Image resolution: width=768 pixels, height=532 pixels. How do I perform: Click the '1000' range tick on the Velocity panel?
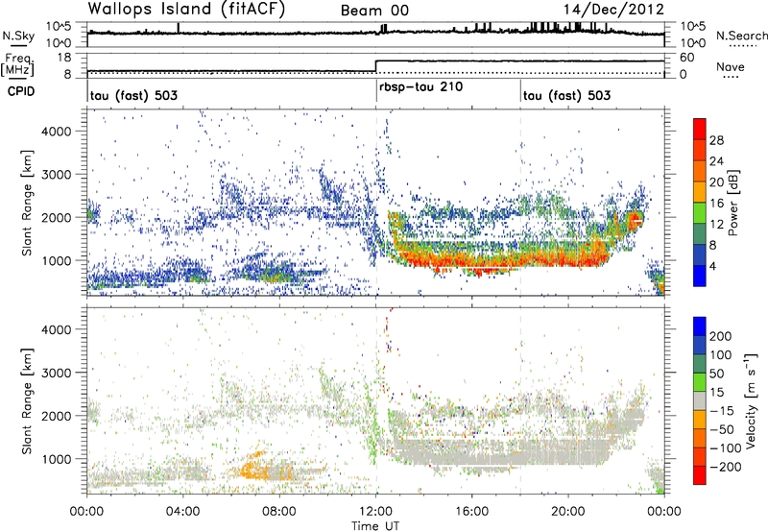(56, 459)
